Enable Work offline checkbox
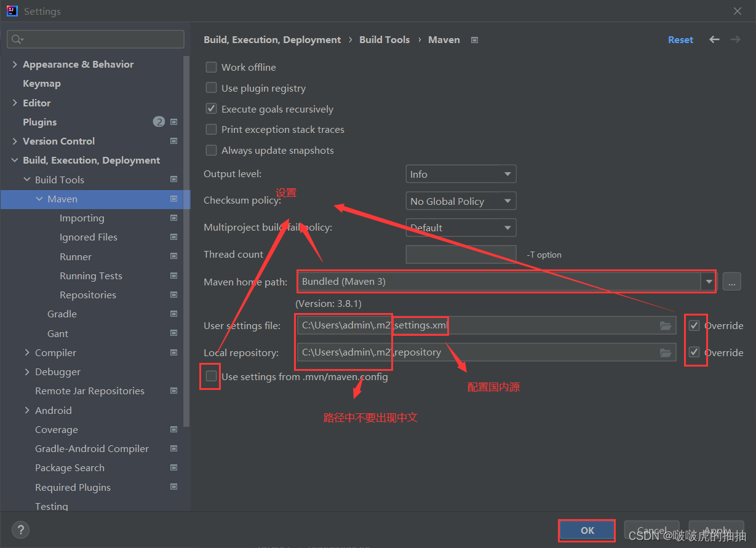The image size is (756, 548). tap(211, 67)
